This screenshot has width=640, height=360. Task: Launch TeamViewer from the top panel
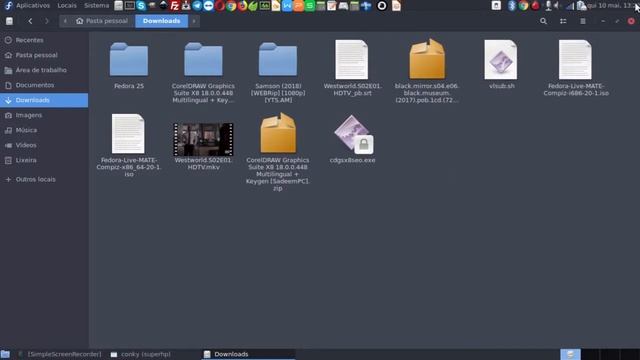(209, 6)
